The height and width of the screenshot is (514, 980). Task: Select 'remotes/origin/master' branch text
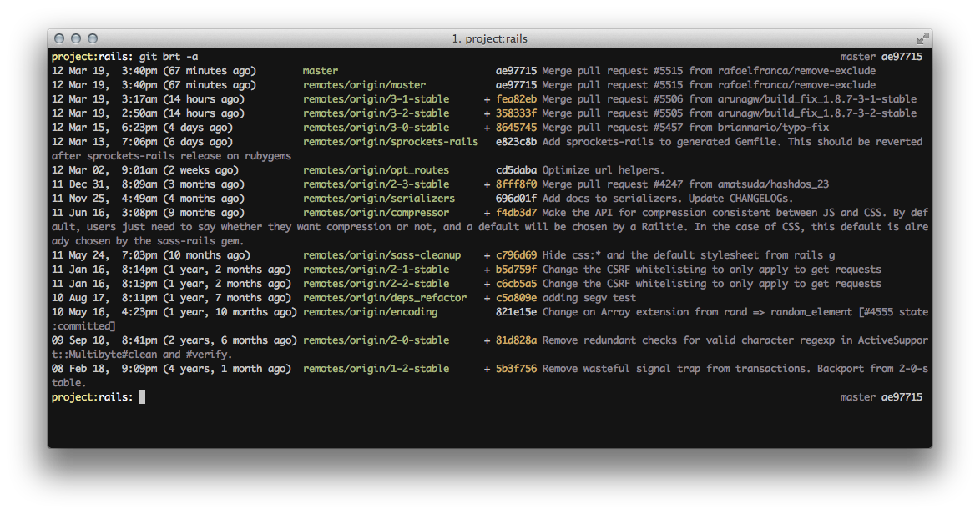[365, 85]
